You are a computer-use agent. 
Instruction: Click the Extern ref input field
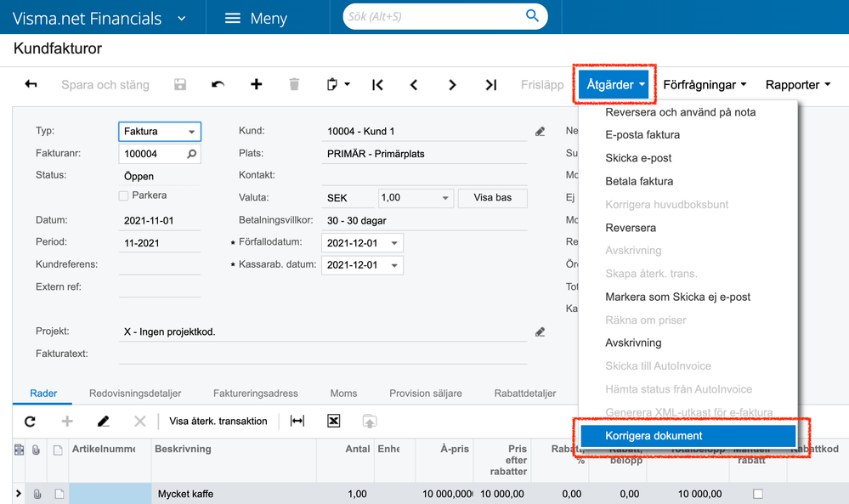[159, 287]
